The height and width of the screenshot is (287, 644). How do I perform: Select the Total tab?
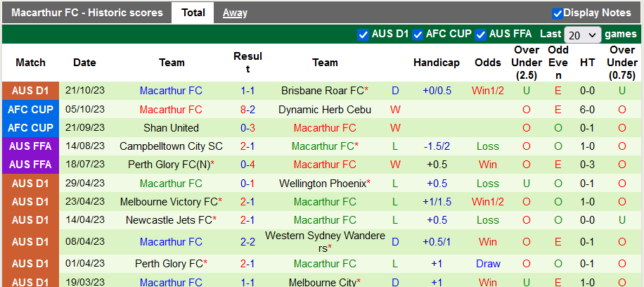(193, 13)
